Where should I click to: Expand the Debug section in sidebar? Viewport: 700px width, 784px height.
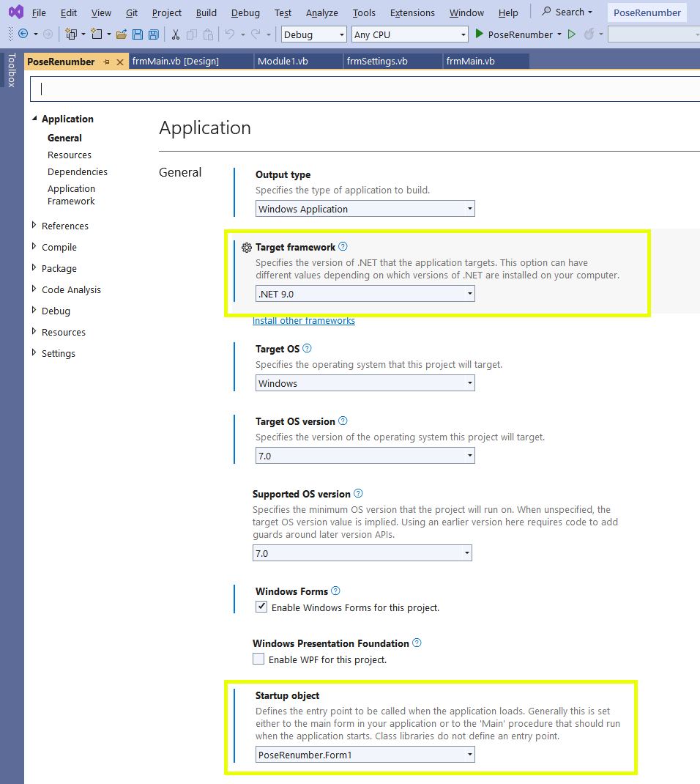pos(34,311)
